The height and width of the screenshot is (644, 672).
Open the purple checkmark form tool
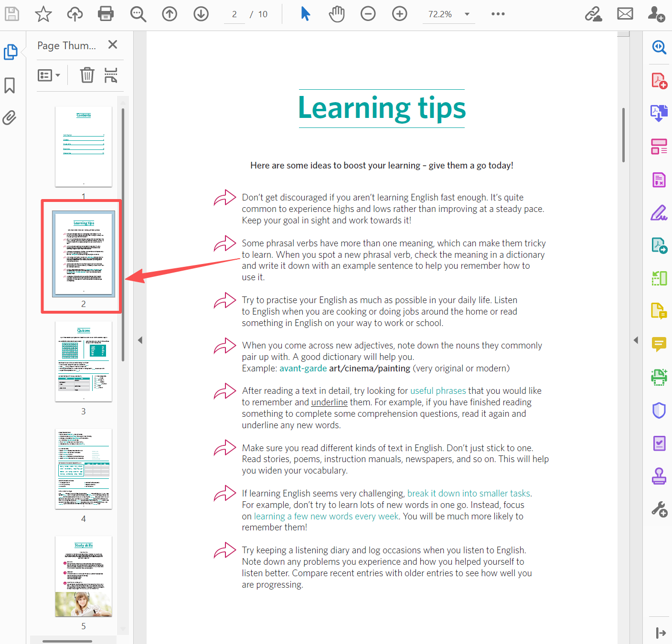pyautogui.click(x=659, y=443)
